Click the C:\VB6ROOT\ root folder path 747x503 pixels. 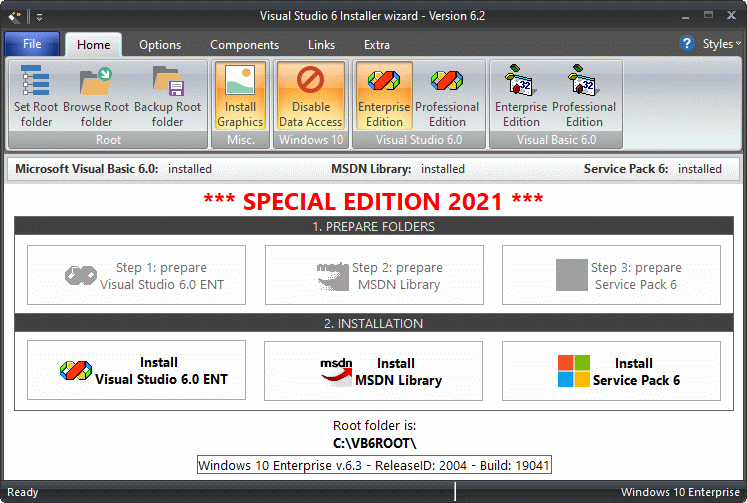pos(374,443)
